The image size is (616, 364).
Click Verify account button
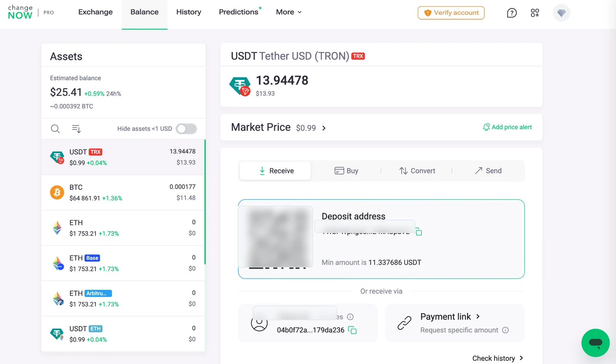tap(451, 13)
